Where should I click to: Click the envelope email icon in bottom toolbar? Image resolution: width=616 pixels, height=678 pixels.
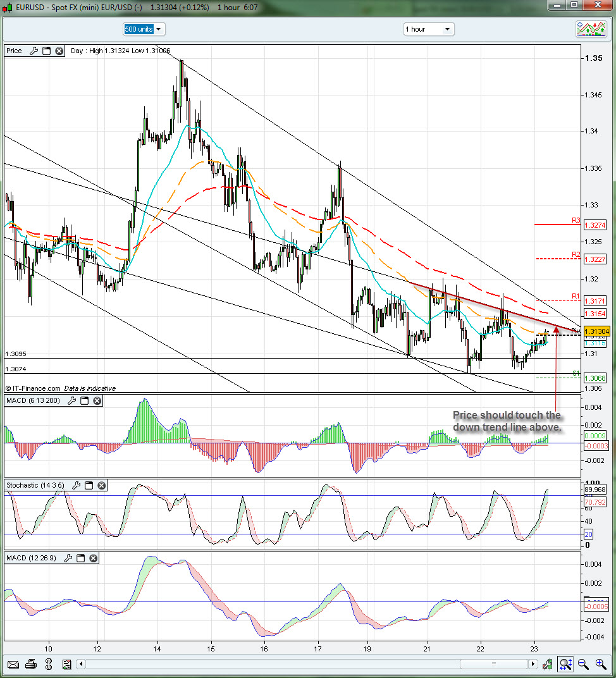tap(13, 664)
